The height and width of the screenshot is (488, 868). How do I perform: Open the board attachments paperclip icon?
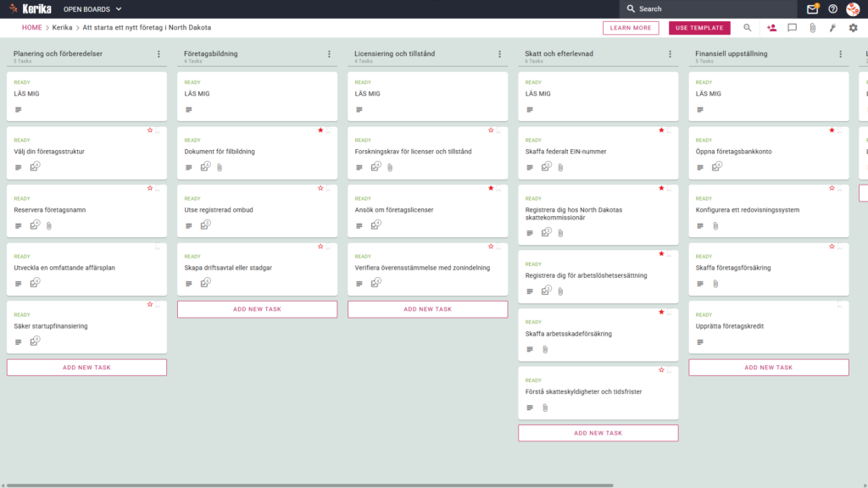813,28
